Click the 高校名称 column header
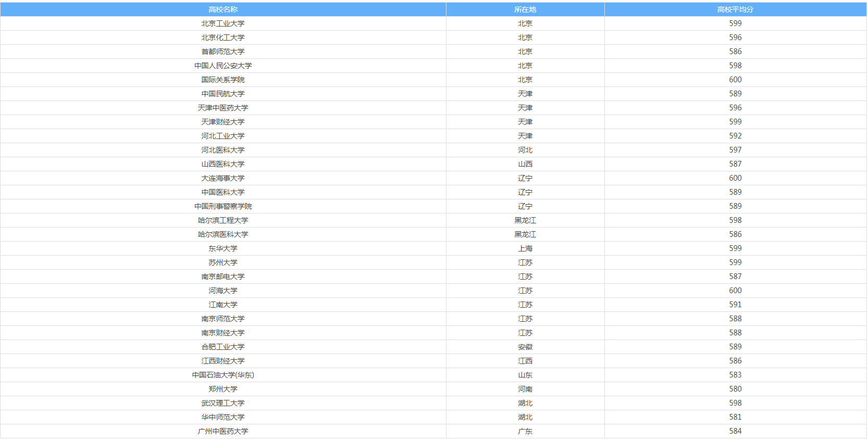Image resolution: width=868 pixels, height=440 pixels. click(223, 9)
